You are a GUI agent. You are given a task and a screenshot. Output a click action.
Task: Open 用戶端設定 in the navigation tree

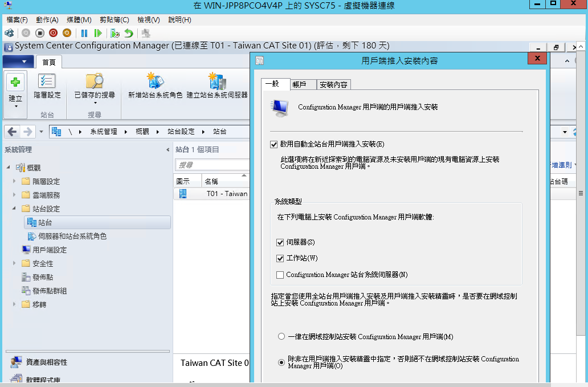(50, 250)
